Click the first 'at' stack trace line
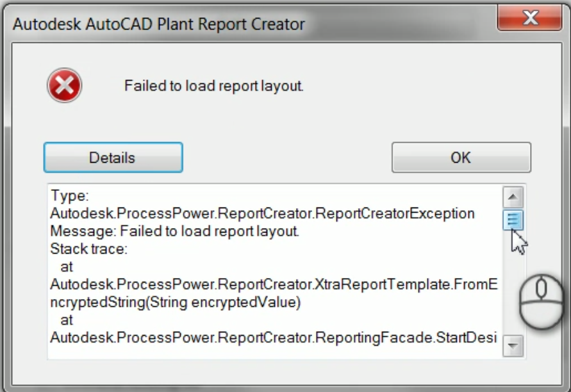The image size is (571, 392). point(67,266)
